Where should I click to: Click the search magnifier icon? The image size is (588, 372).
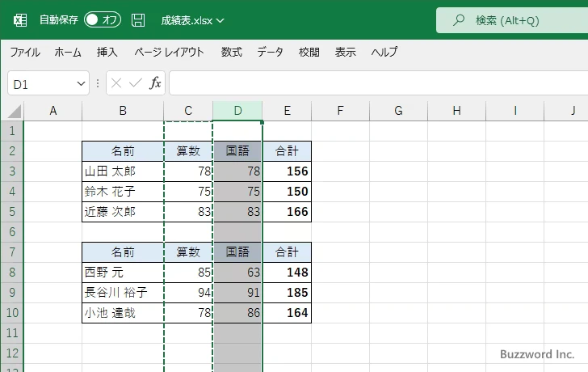click(458, 20)
